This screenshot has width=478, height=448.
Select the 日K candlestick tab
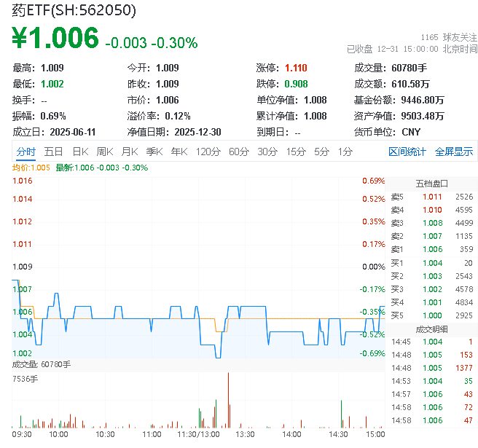[x=80, y=152]
